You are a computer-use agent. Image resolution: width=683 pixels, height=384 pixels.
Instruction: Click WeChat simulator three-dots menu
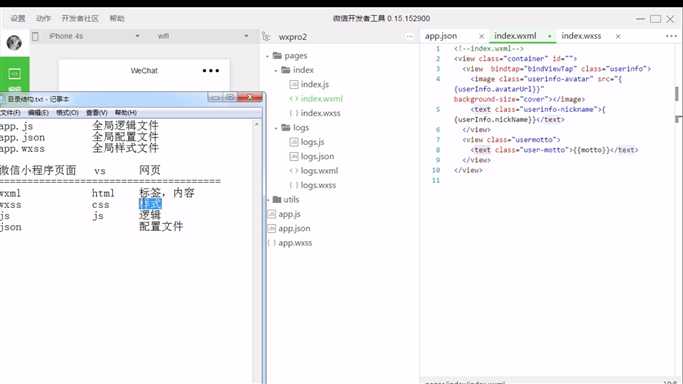click(211, 71)
